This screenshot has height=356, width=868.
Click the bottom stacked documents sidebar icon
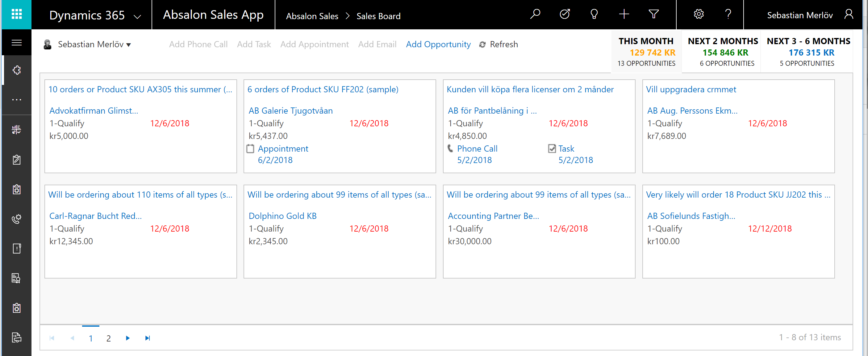point(16,337)
